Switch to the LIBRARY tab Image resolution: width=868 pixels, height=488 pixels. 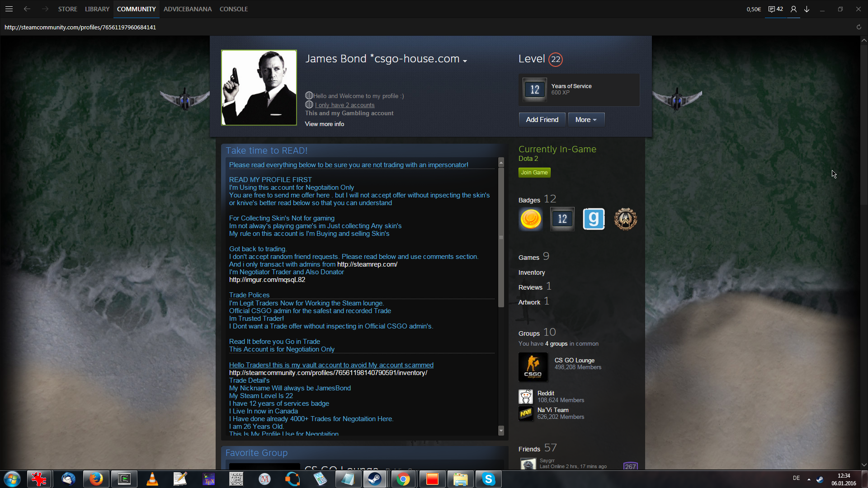97,9
